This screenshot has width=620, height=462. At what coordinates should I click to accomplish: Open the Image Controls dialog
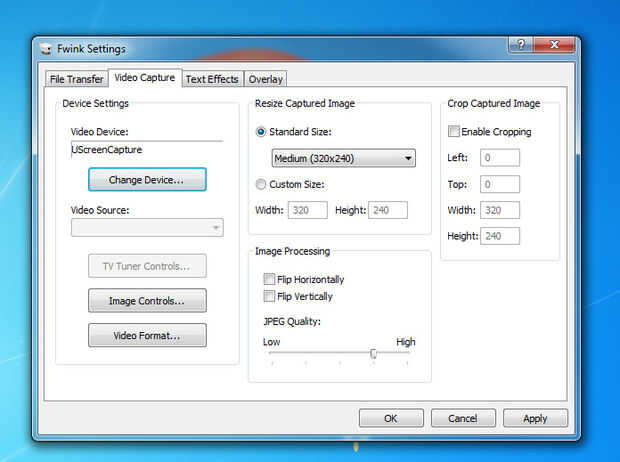147,301
